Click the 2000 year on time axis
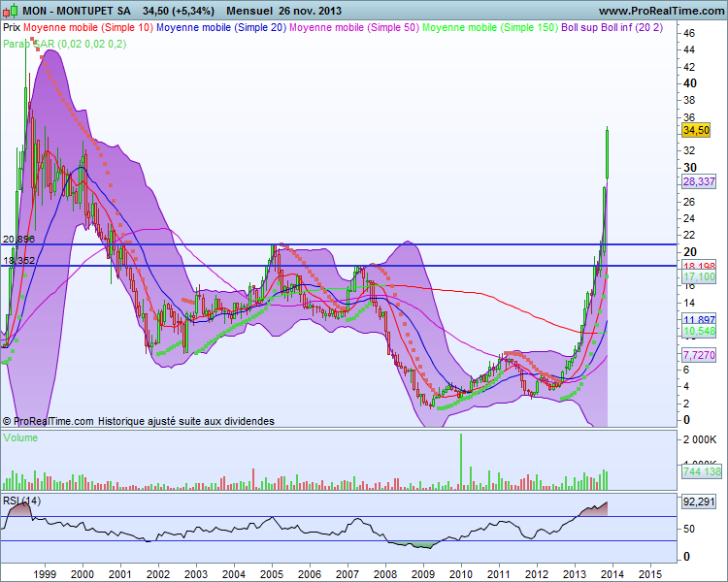The width and height of the screenshot is (728, 582). 83,574
